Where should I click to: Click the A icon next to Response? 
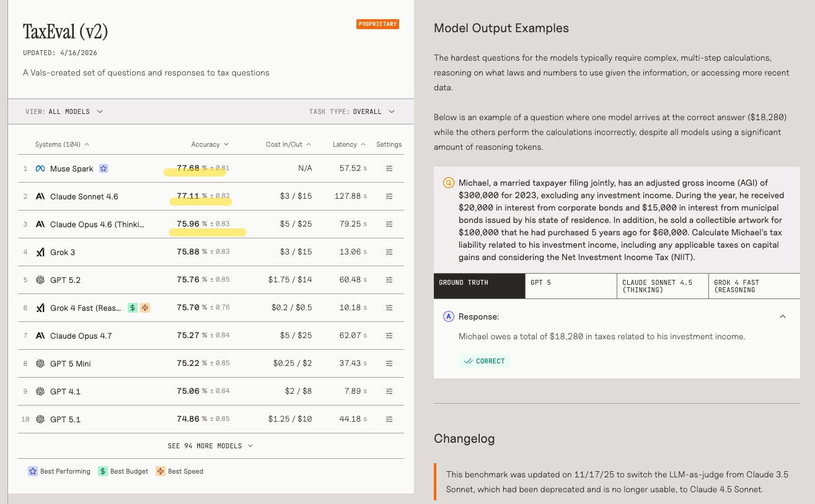(x=449, y=316)
